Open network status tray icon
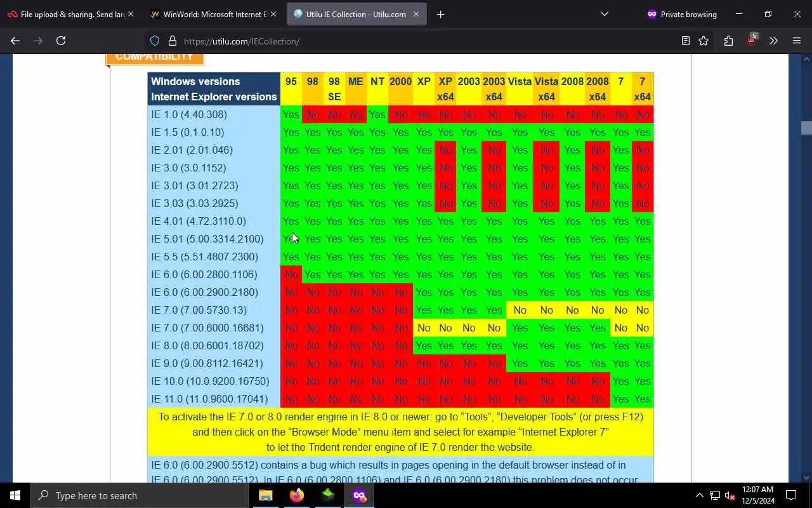The height and width of the screenshot is (508, 812). (715, 495)
